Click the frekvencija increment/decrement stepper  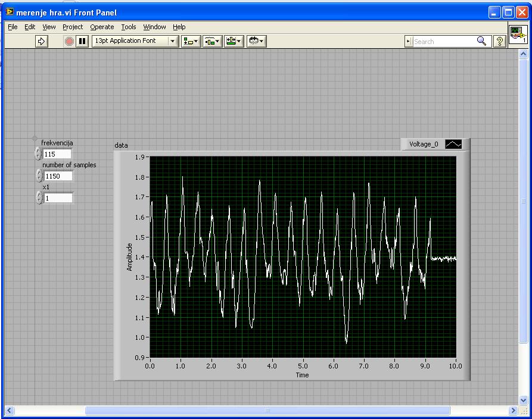[38, 154]
